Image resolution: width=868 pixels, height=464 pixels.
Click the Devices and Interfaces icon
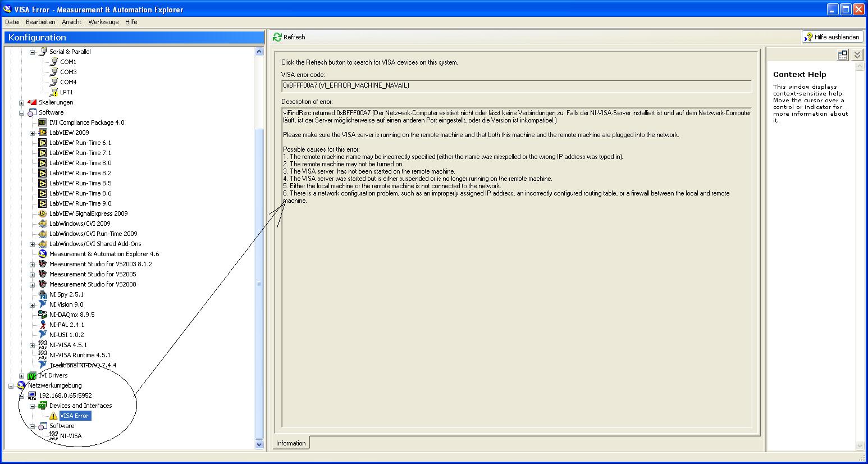(x=43, y=406)
